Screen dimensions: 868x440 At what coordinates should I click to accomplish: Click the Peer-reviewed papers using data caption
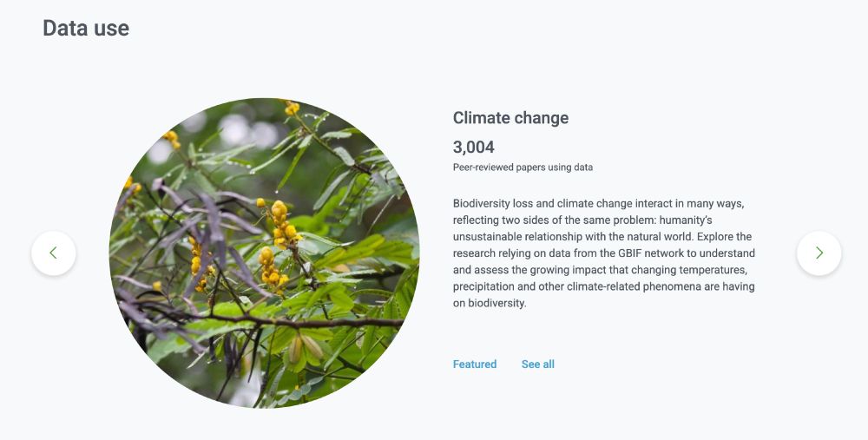[x=523, y=167]
